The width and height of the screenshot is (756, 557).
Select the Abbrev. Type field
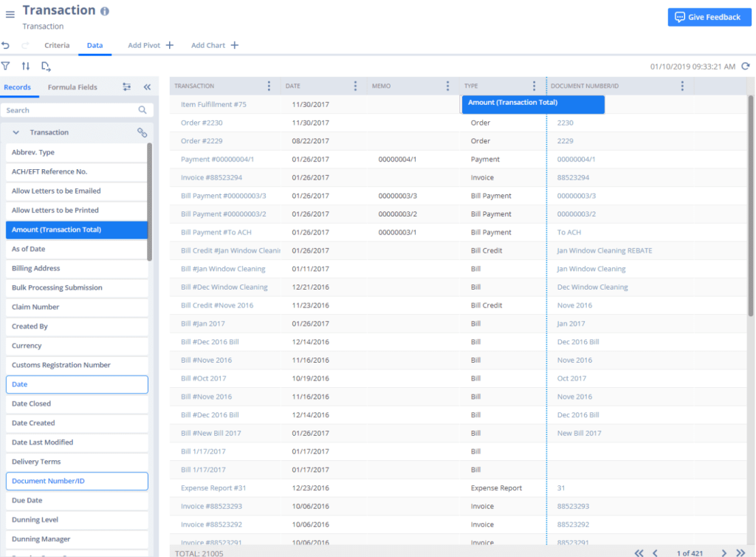click(x=77, y=152)
